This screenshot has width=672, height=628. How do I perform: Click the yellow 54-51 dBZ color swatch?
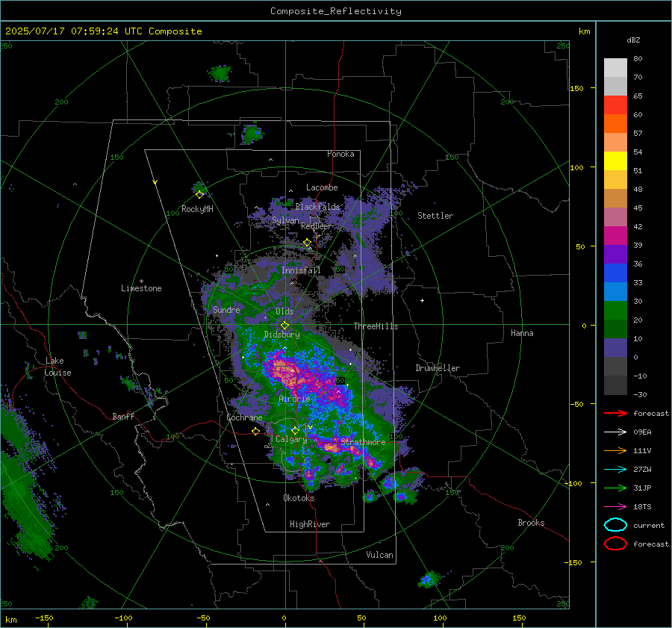[615, 161]
